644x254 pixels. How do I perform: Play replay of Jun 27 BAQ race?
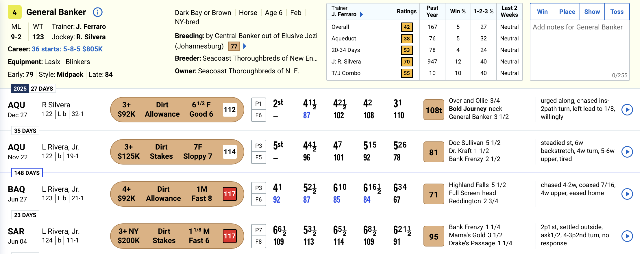tap(627, 194)
